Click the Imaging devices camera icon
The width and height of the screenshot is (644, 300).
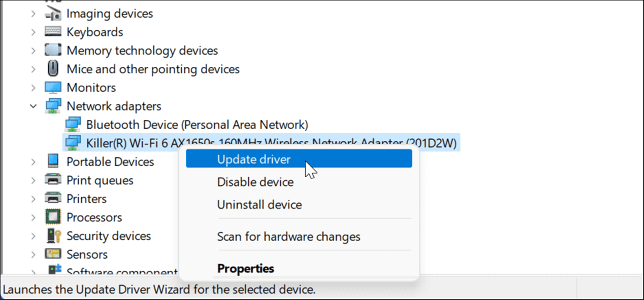[53, 13]
